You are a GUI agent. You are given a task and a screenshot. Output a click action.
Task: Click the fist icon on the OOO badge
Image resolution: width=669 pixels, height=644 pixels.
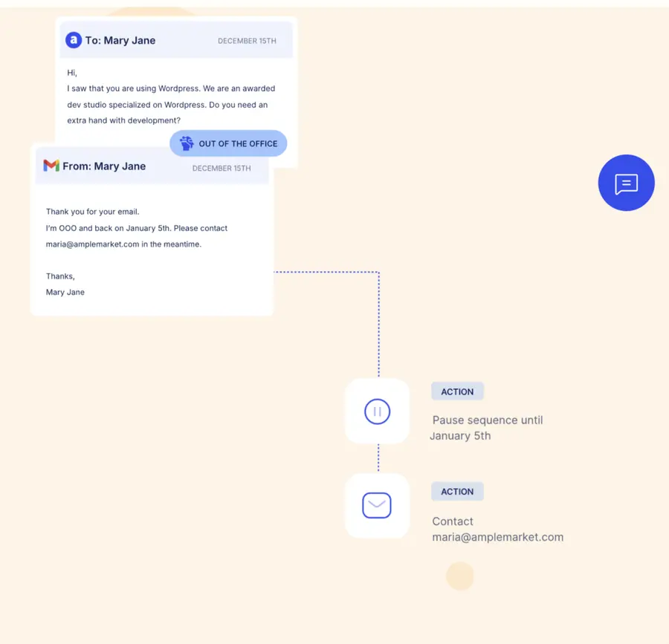pyautogui.click(x=188, y=143)
